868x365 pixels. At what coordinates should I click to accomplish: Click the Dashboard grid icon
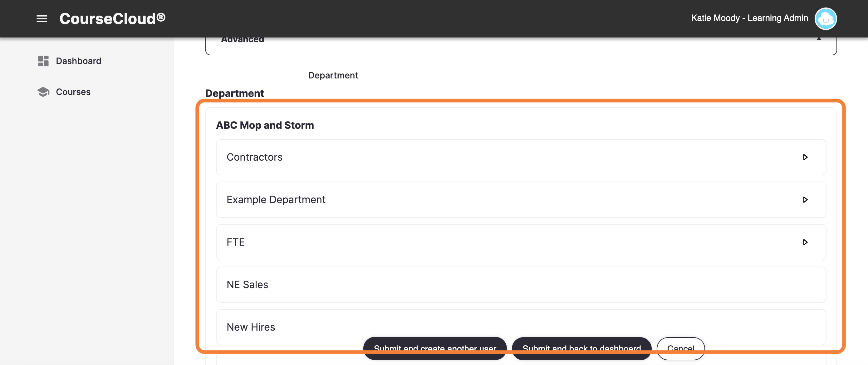43,61
